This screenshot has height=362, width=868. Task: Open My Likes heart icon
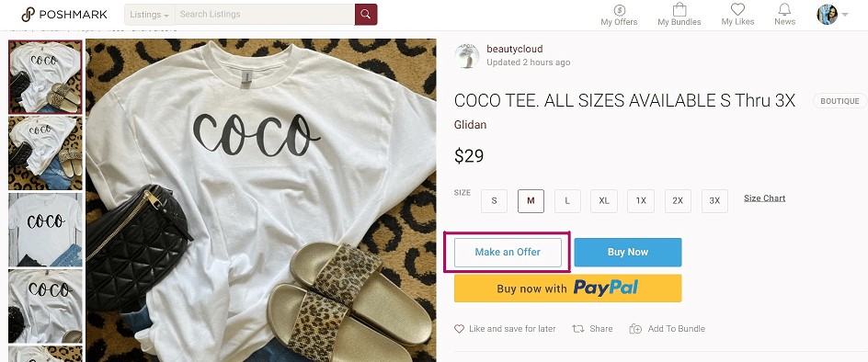pyautogui.click(x=737, y=9)
